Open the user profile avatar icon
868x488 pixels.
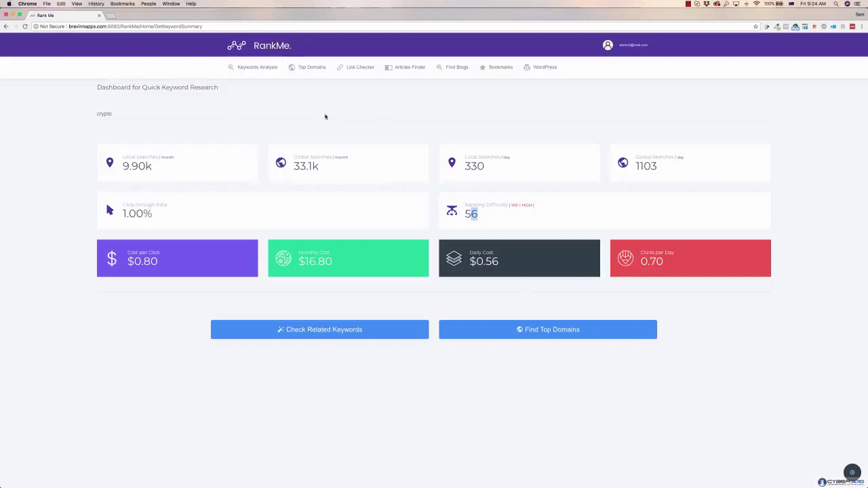(608, 45)
